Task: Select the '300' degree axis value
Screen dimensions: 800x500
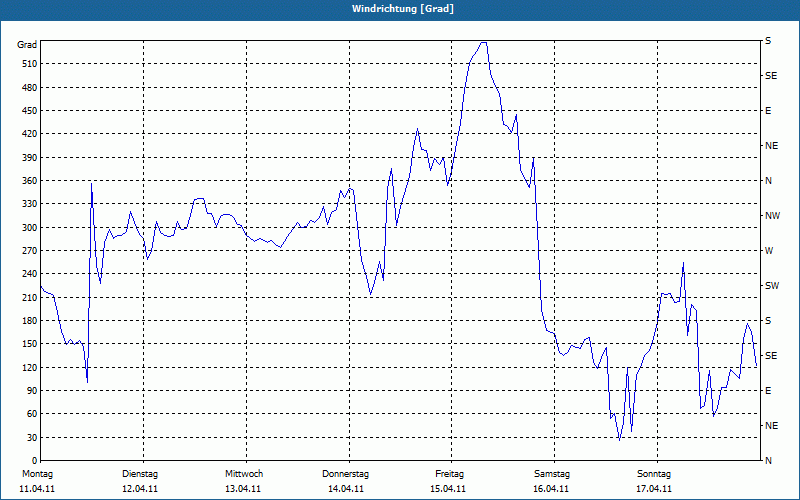Action: pyautogui.click(x=30, y=228)
